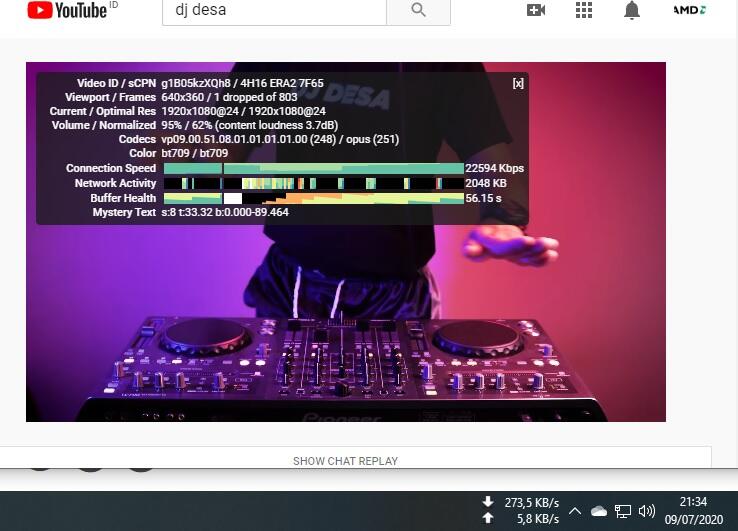Click the search field containing dj desa
This screenshot has width=738, height=531.
[x=273, y=11]
